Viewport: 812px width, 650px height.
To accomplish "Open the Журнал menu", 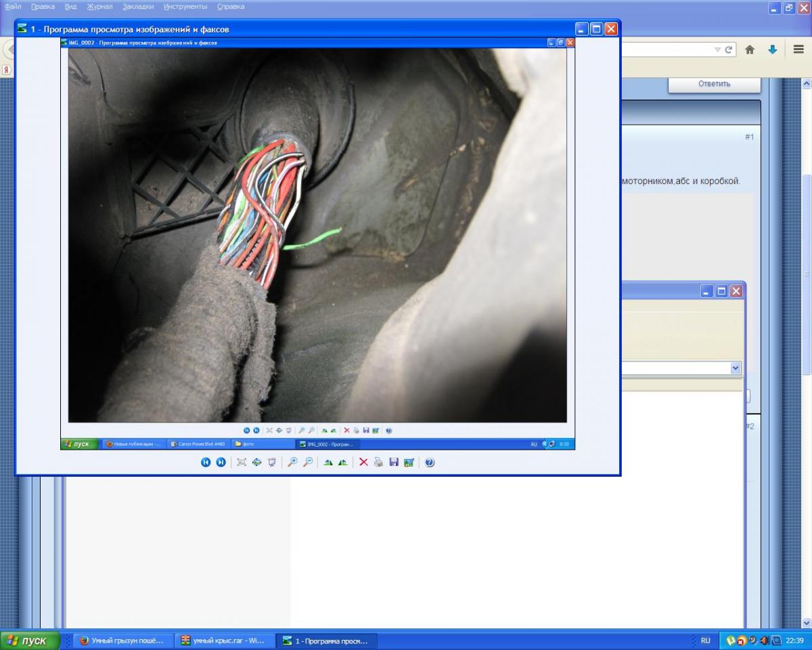I will [x=99, y=6].
